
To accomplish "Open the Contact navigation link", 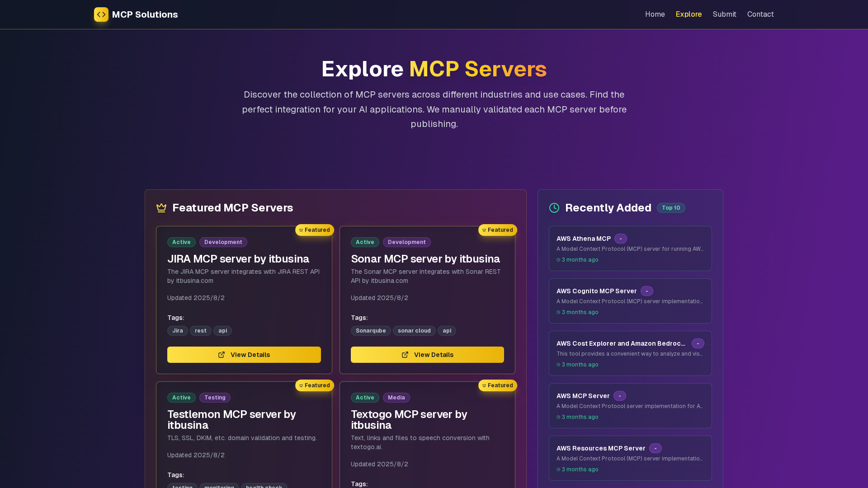I will tap(760, 14).
